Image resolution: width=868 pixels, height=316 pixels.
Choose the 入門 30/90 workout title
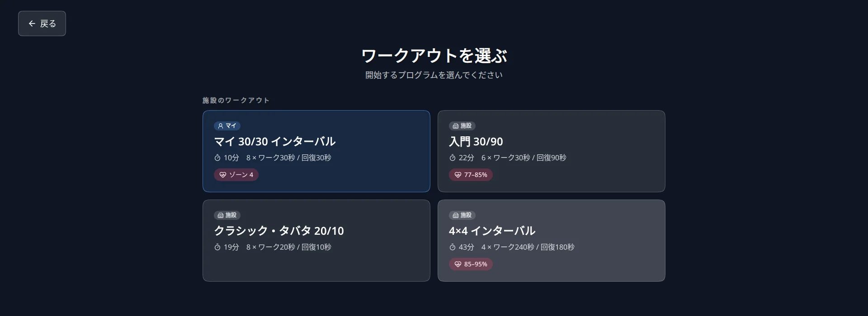pyautogui.click(x=476, y=141)
